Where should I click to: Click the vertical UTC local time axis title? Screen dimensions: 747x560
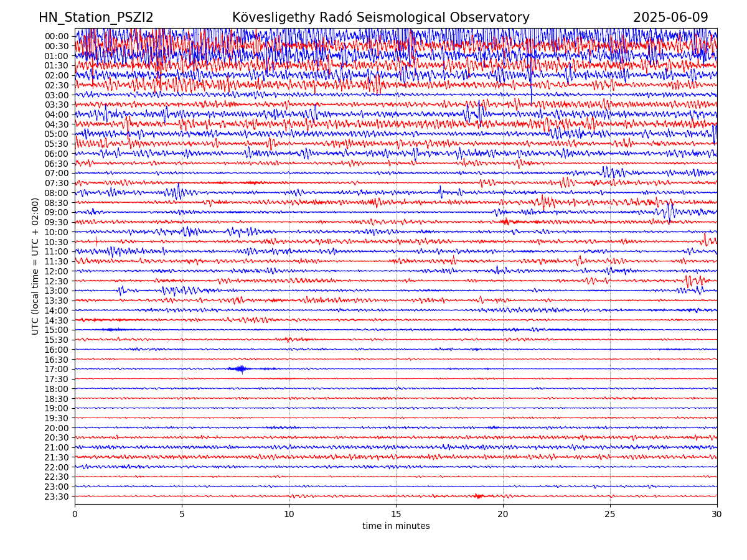[35, 266]
